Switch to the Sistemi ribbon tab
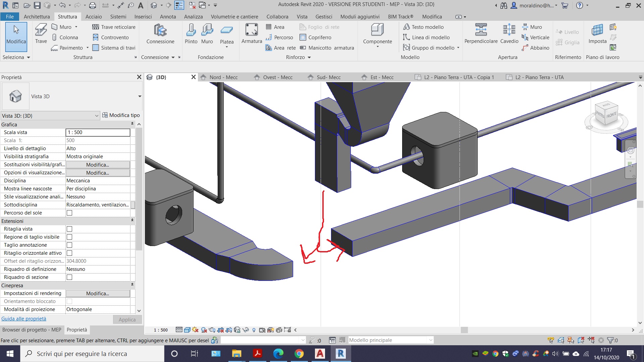Image resolution: width=644 pixels, height=362 pixels. click(118, 16)
